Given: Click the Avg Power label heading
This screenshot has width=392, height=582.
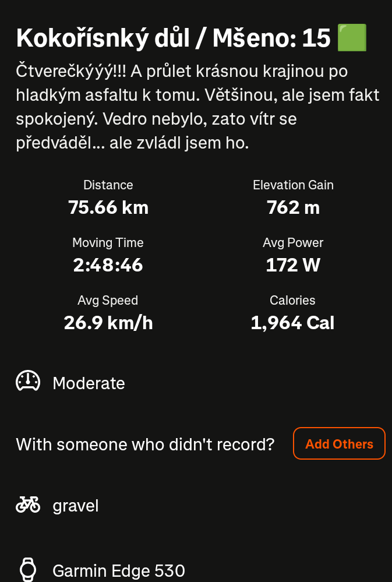Looking at the screenshot, I should (293, 243).
